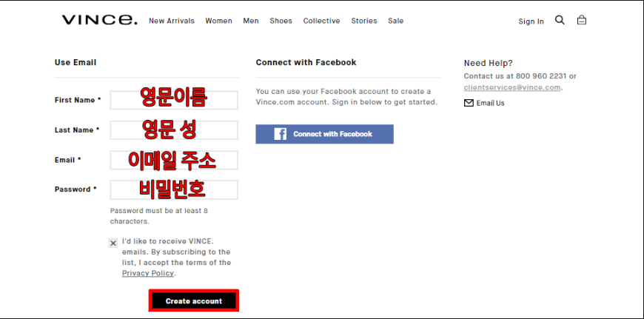Click the Sign In link

[531, 21]
